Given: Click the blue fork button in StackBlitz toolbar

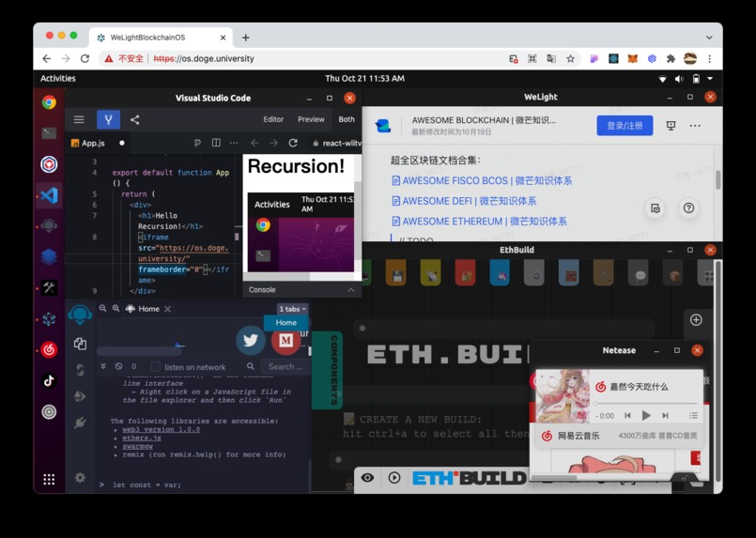Looking at the screenshot, I should (x=109, y=119).
